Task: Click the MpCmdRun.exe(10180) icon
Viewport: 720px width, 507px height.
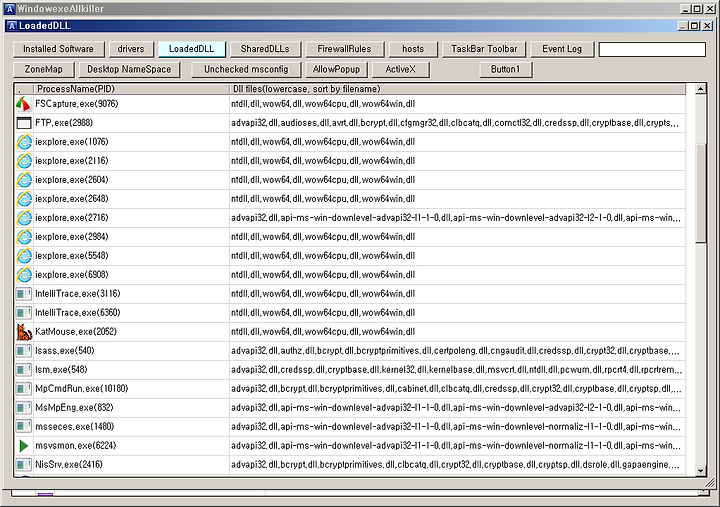Action: [x=24, y=389]
